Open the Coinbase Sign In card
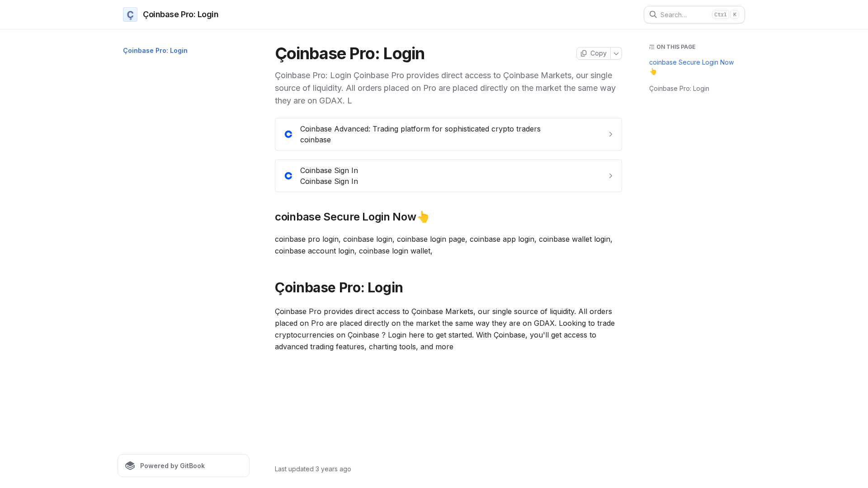Viewport: 868px width, 488px height. point(448,176)
